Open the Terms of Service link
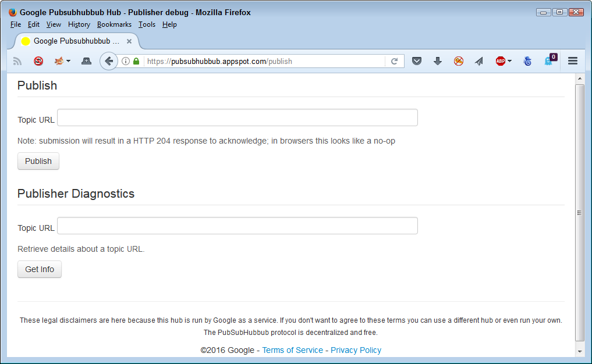Viewport: 592px width, 364px height. point(293,350)
